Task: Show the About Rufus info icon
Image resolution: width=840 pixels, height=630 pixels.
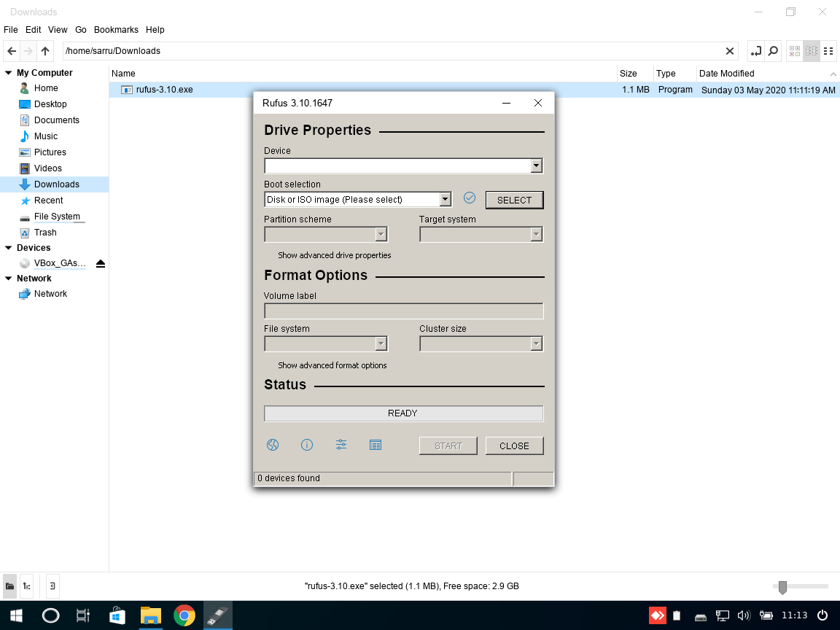Action: click(306, 445)
